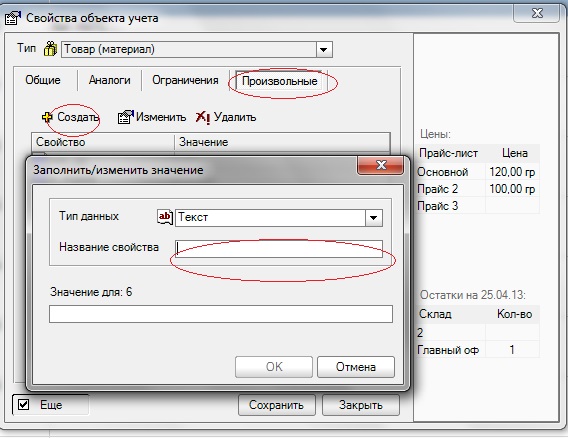Open the Тип Товар (материал) dropdown
Screen dimensions: 568x438
pos(323,49)
